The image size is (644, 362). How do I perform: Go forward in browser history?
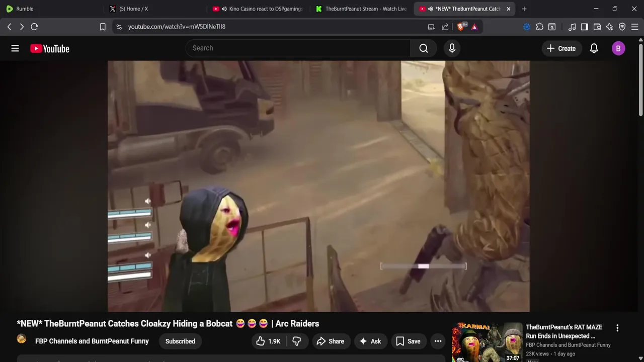(x=22, y=27)
